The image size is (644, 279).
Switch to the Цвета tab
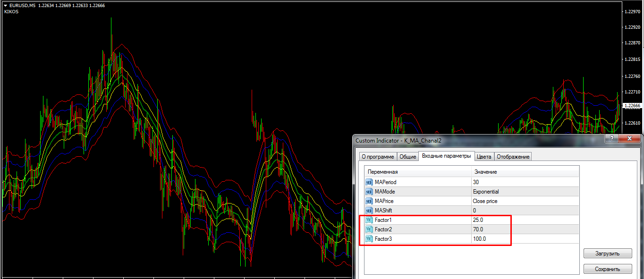[483, 157]
